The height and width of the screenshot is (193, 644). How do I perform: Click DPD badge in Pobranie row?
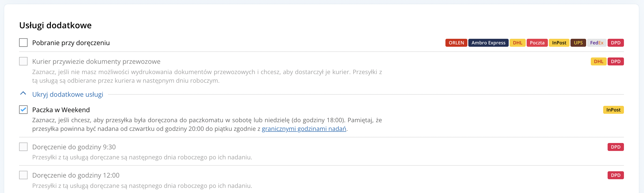[x=616, y=43]
